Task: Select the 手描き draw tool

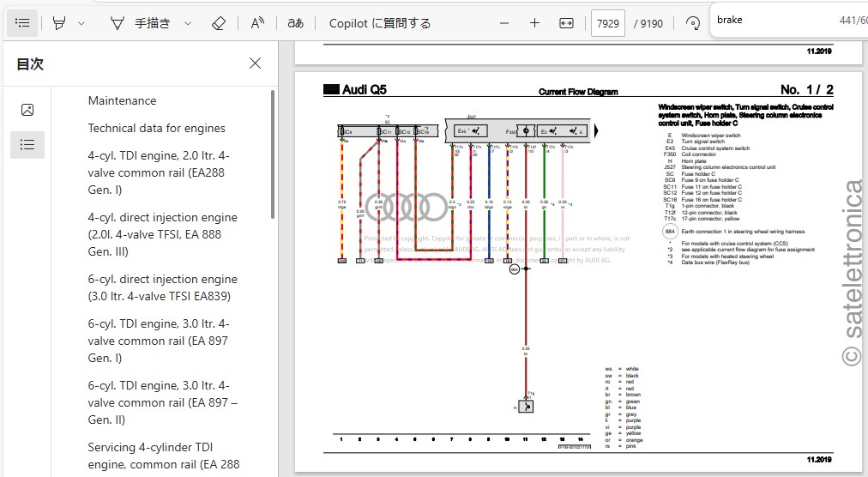Action: pos(141,23)
